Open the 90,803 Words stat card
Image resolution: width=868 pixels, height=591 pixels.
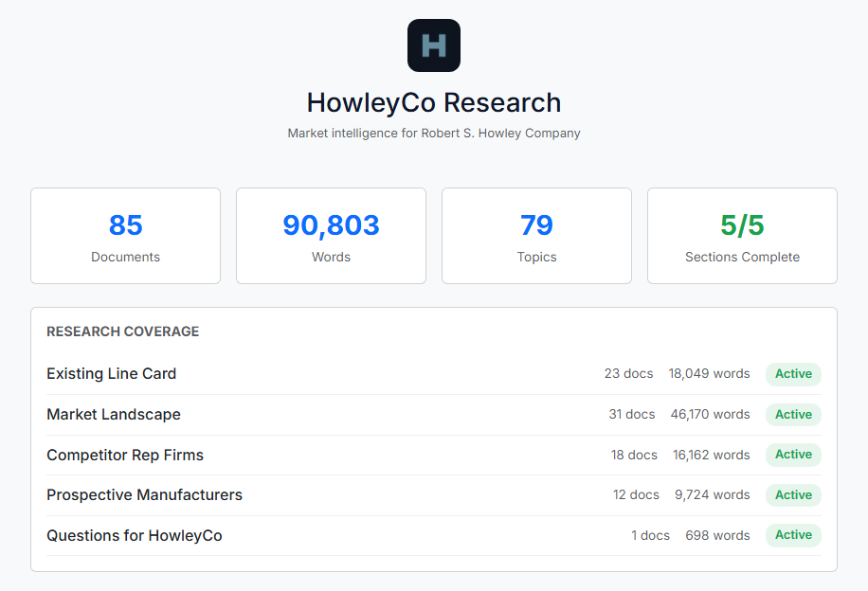click(x=331, y=236)
